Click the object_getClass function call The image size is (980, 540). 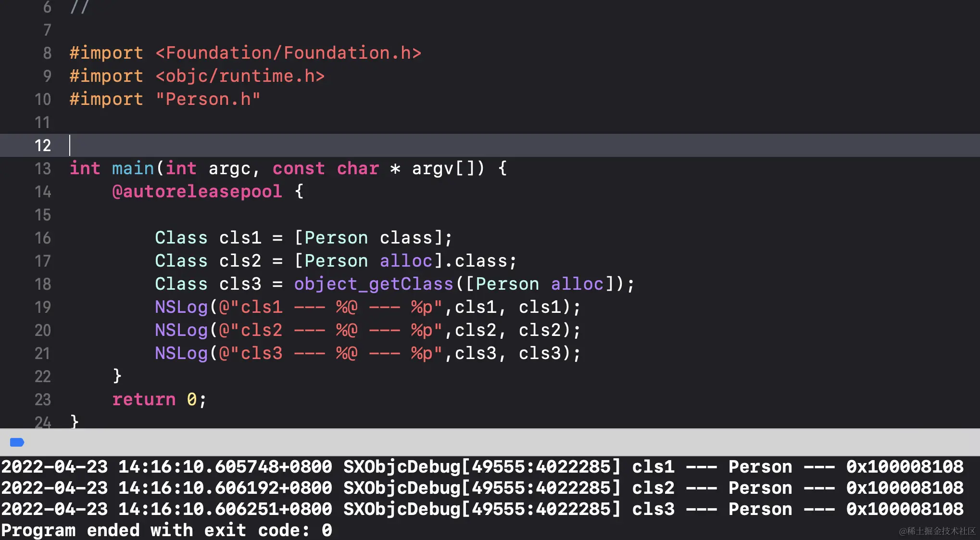(374, 284)
